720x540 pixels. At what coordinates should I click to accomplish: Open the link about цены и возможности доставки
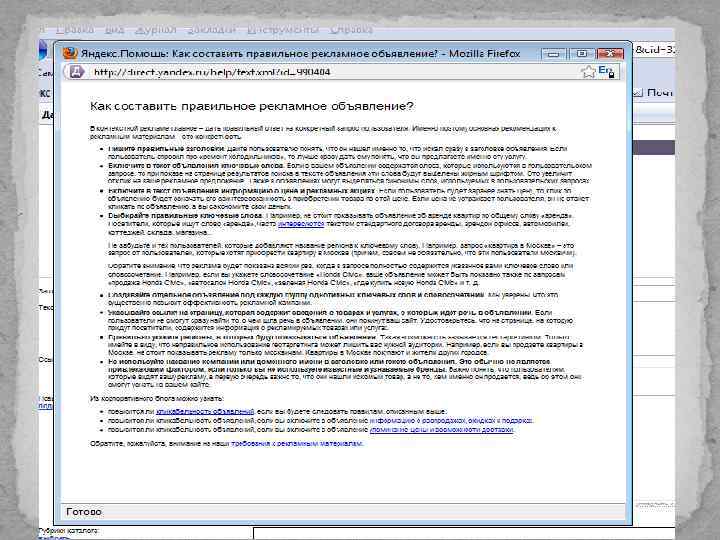[442, 430]
